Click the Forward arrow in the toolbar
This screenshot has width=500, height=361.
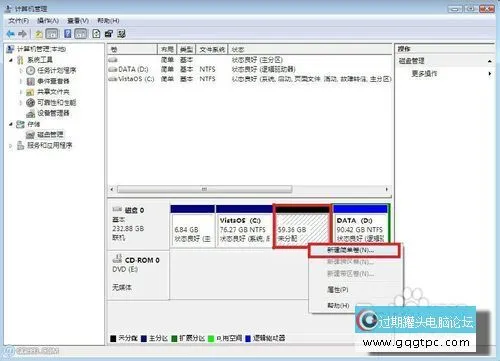23,34
